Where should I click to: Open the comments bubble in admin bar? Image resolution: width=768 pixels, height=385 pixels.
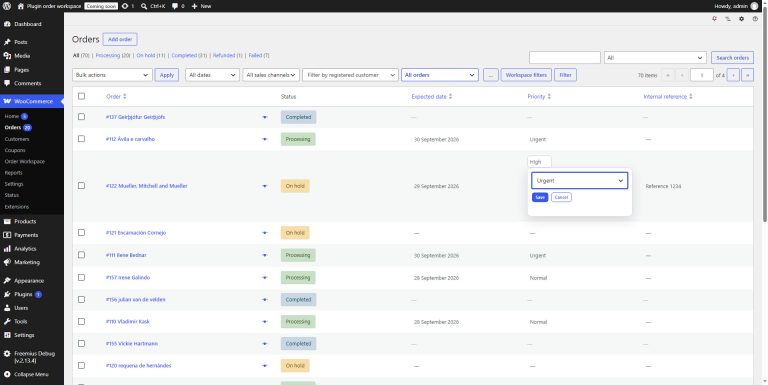pos(175,6)
